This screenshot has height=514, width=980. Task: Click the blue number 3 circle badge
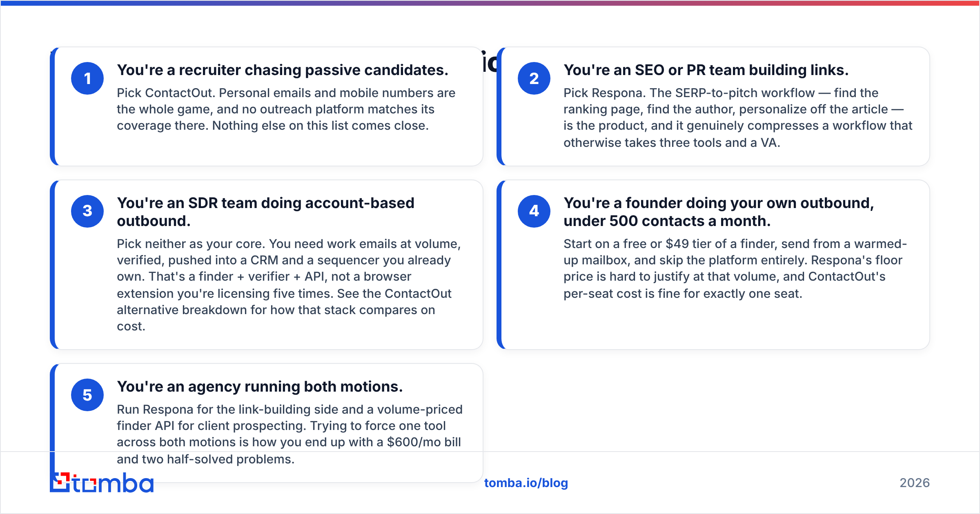87,211
